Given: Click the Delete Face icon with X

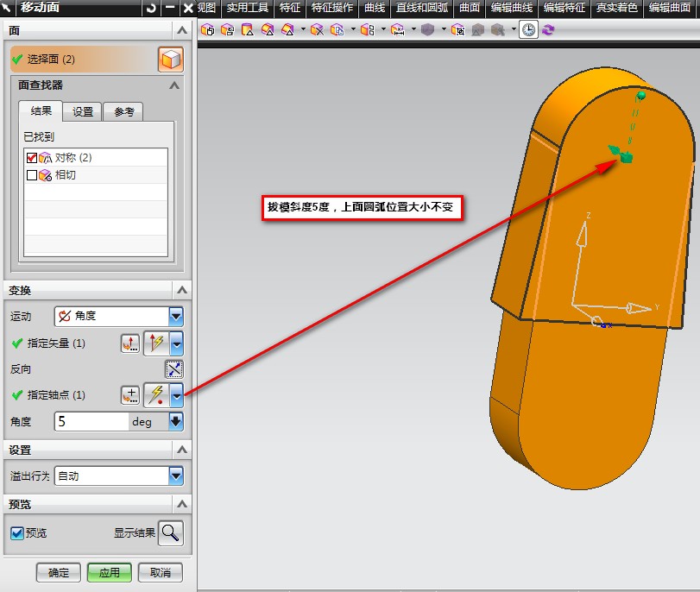Looking at the screenshot, I should [317, 30].
